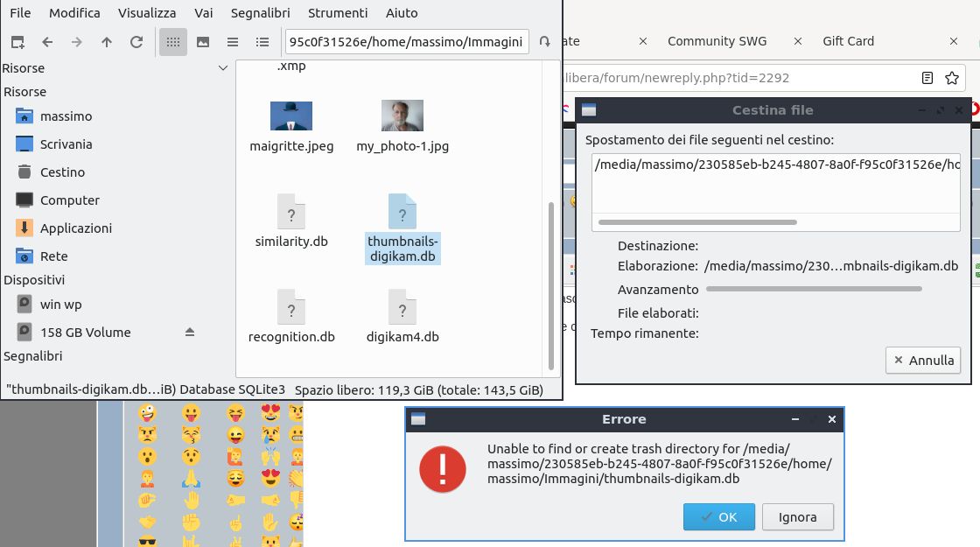
Task: Reload the current folder
Action: coord(136,42)
